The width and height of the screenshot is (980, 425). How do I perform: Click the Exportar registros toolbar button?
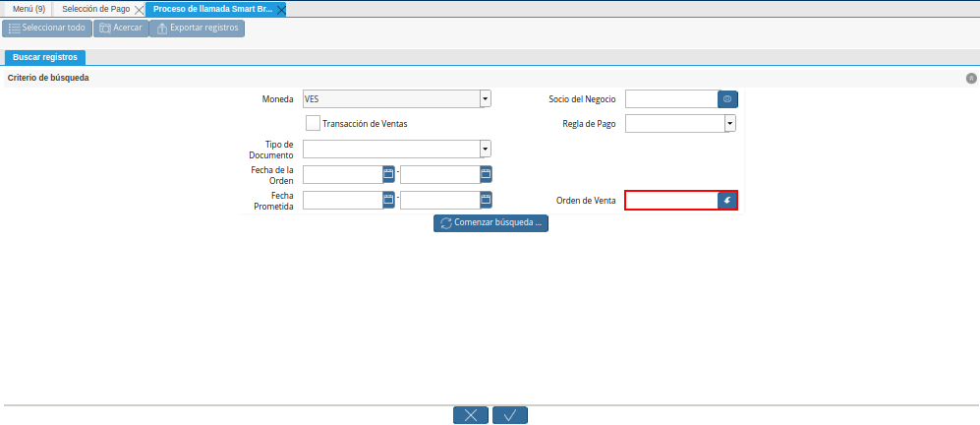click(197, 29)
